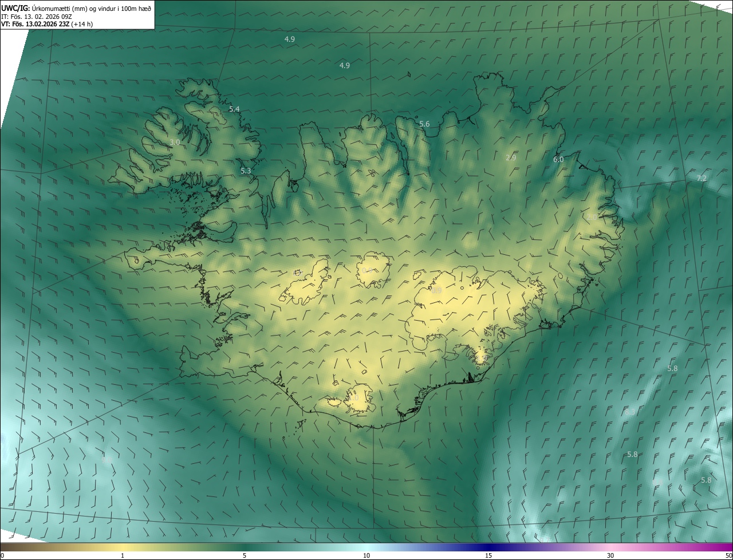This screenshot has width=733, height=560.
Task: Click the 0 tick on the color scale
Action: point(2,555)
